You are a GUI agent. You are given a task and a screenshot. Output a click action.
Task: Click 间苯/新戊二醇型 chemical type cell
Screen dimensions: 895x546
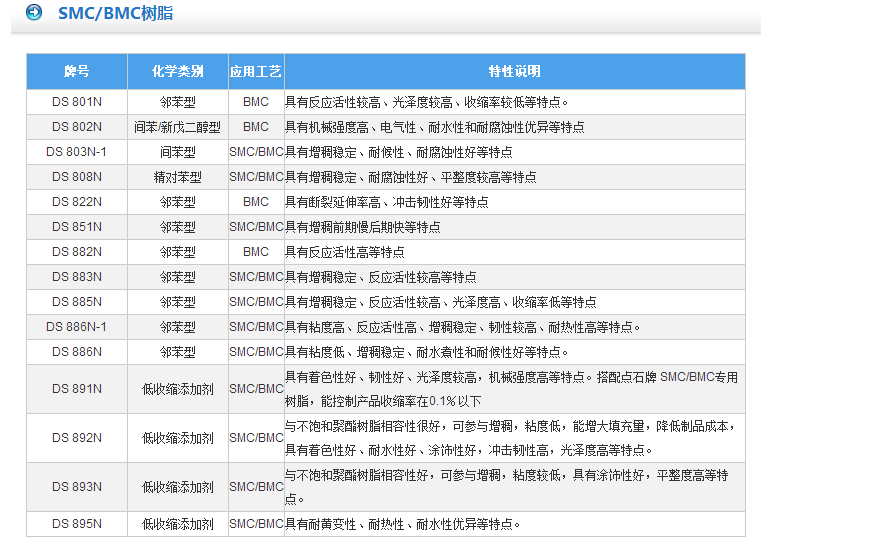177,127
